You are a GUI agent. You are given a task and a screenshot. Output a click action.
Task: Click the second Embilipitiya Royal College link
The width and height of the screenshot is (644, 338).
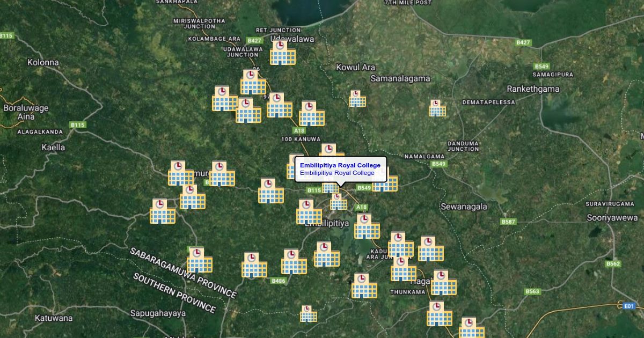337,173
